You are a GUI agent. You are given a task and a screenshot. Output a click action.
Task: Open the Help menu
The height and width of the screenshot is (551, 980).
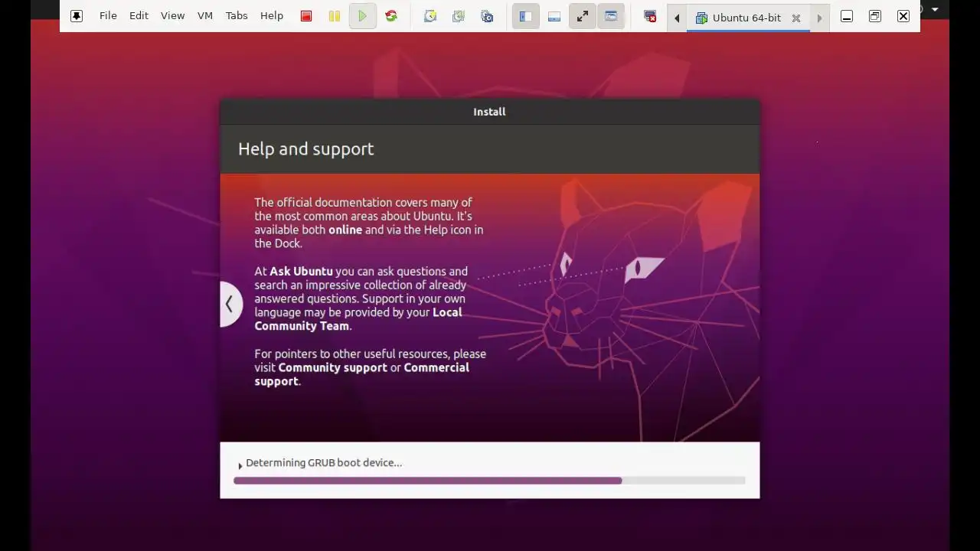(x=272, y=16)
